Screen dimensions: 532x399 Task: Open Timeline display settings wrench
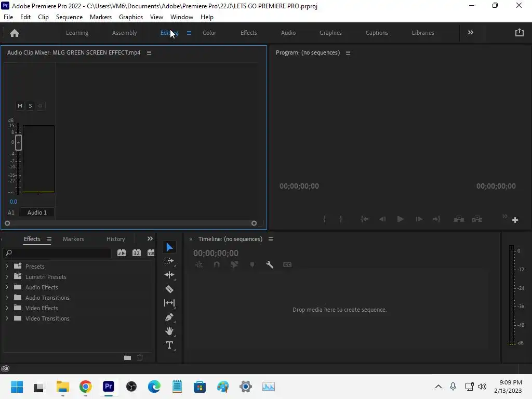coord(270,264)
